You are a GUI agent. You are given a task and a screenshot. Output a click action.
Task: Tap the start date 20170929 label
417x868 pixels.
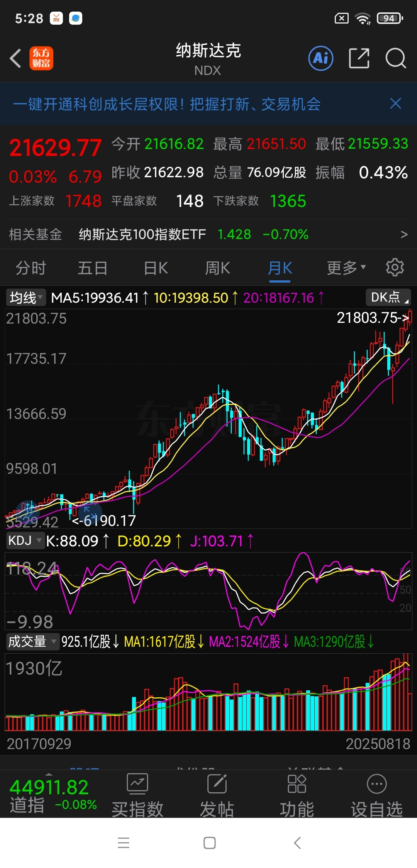click(x=39, y=744)
